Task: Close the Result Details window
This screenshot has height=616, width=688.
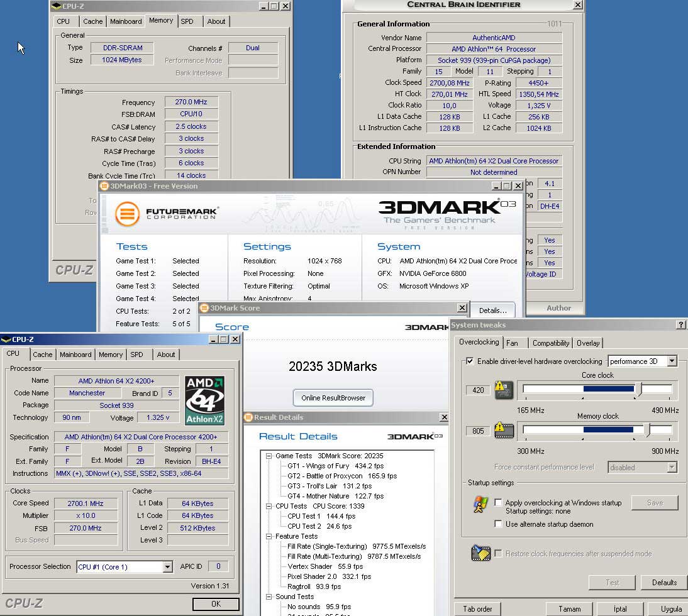Action: point(444,417)
